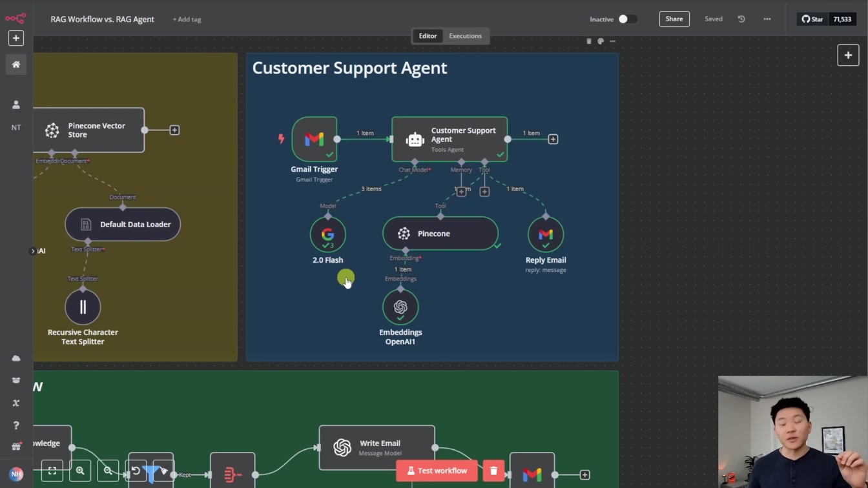Screen dimensions: 868x488
Task: Add node after Customer Support Agent output
Action: pos(553,139)
